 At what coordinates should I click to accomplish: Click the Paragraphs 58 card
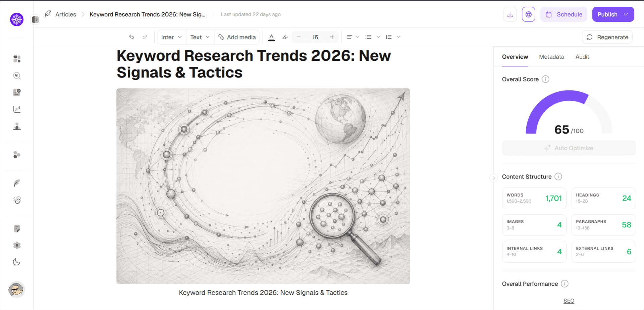coord(603,225)
